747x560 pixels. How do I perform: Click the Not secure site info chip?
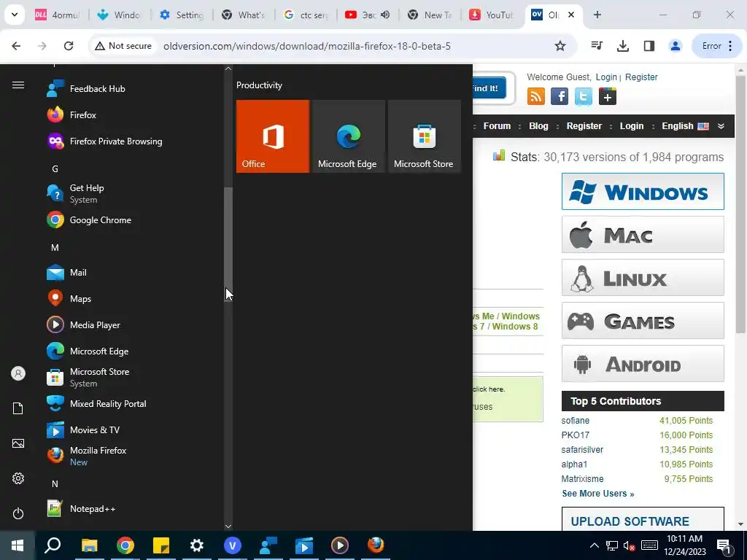(x=123, y=46)
